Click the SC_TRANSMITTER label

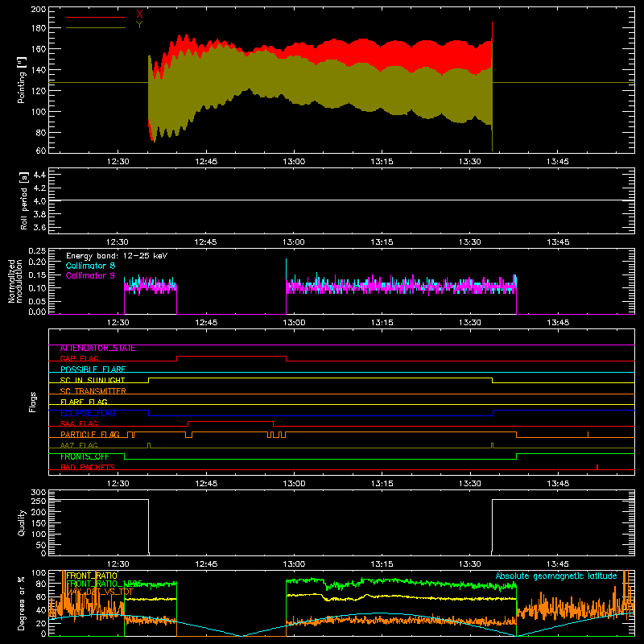(x=93, y=391)
